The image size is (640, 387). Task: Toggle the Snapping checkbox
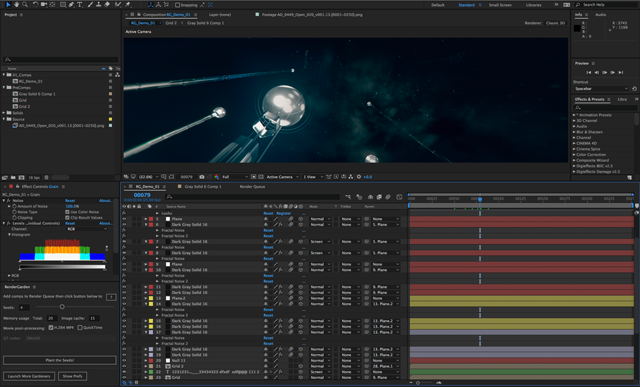click(177, 5)
